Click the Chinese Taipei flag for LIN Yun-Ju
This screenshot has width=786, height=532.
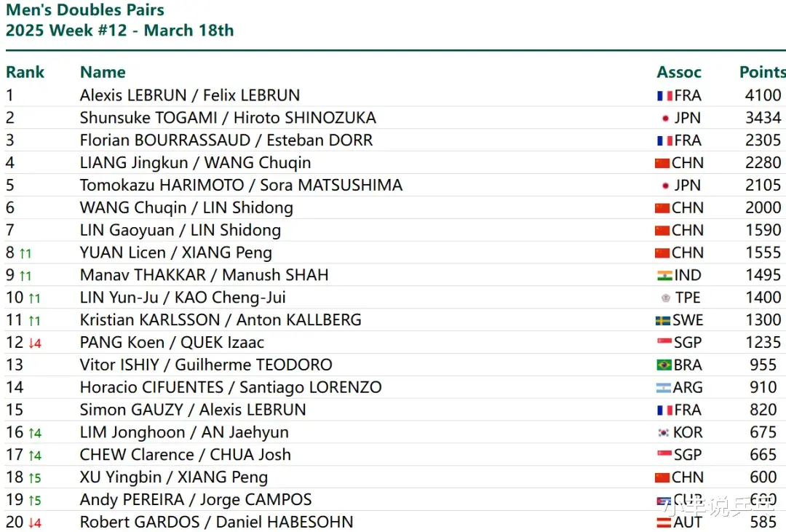(x=666, y=298)
